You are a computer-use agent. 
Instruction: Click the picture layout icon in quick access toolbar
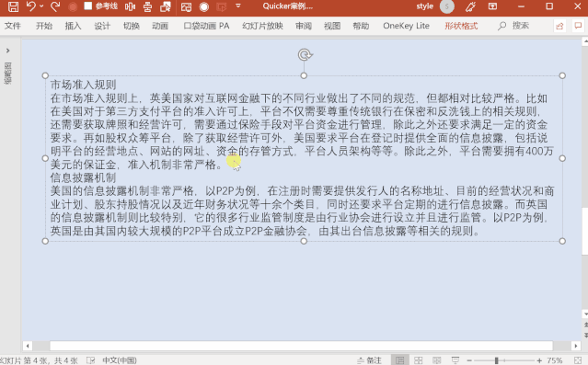[187, 6]
